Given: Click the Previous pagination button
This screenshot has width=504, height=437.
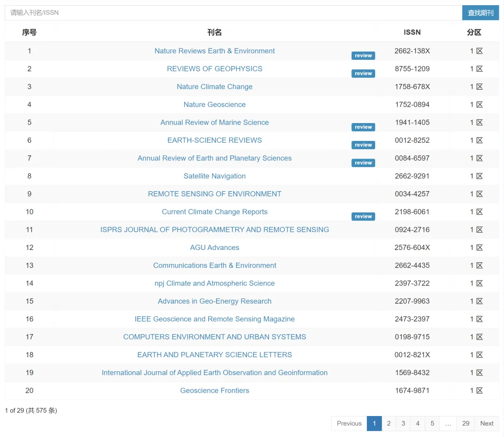Looking at the screenshot, I should click(x=349, y=423).
